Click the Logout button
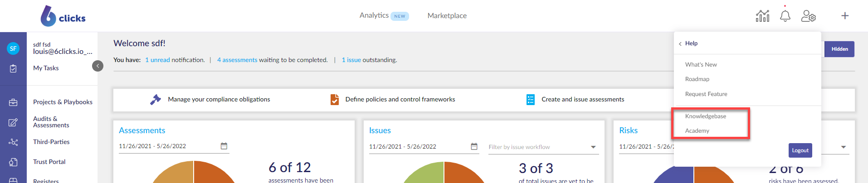868x183 pixels. click(x=800, y=150)
